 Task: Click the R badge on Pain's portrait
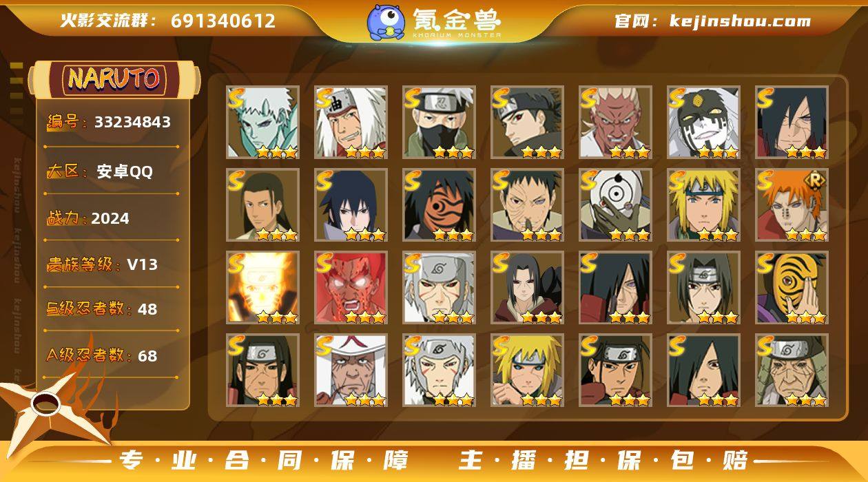pos(817,179)
